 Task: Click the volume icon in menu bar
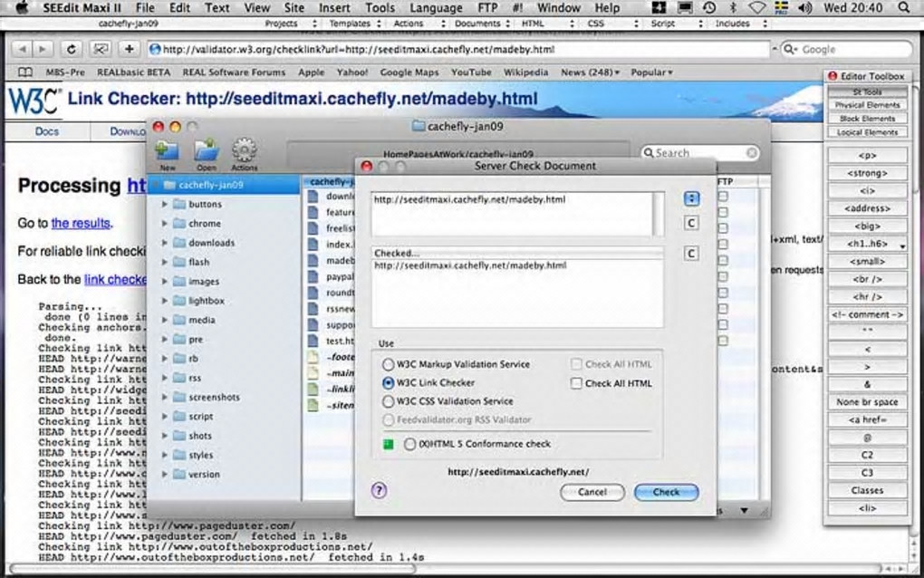coord(804,7)
